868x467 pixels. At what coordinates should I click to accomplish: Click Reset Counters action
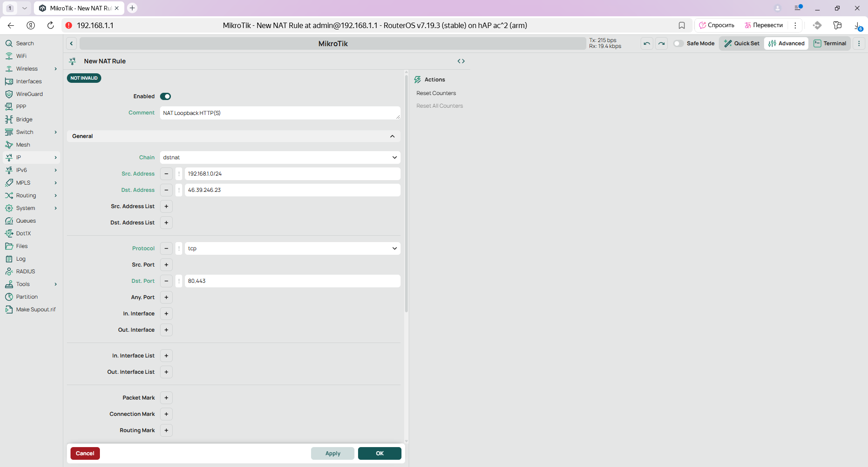click(x=436, y=93)
